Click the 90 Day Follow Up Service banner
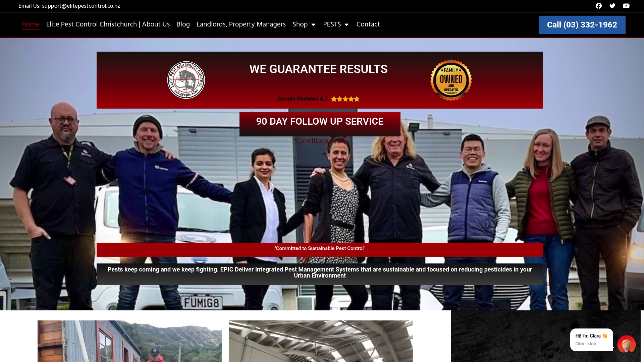644x362 pixels. [320, 124]
